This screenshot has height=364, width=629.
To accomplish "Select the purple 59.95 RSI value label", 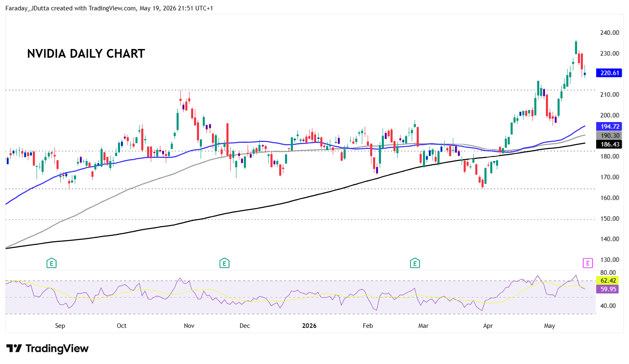I will coord(608,289).
